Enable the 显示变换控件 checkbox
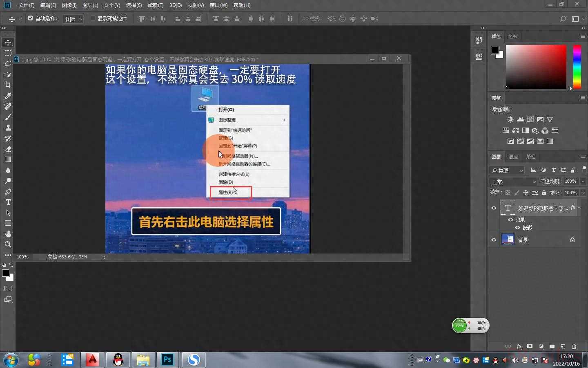The height and width of the screenshot is (368, 588). coord(93,18)
